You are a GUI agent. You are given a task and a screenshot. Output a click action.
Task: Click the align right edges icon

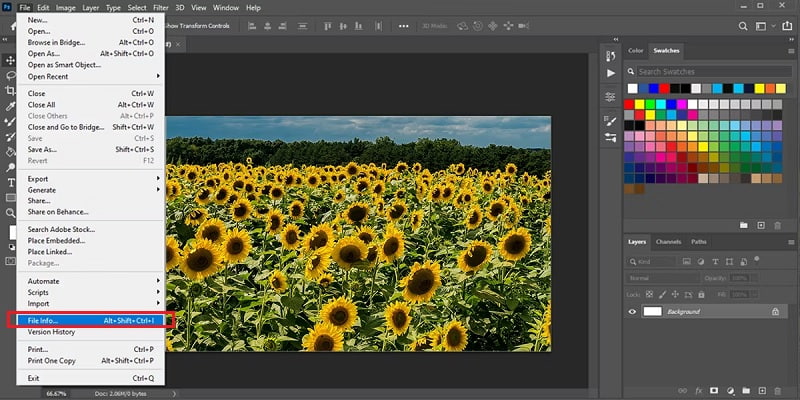(x=285, y=26)
